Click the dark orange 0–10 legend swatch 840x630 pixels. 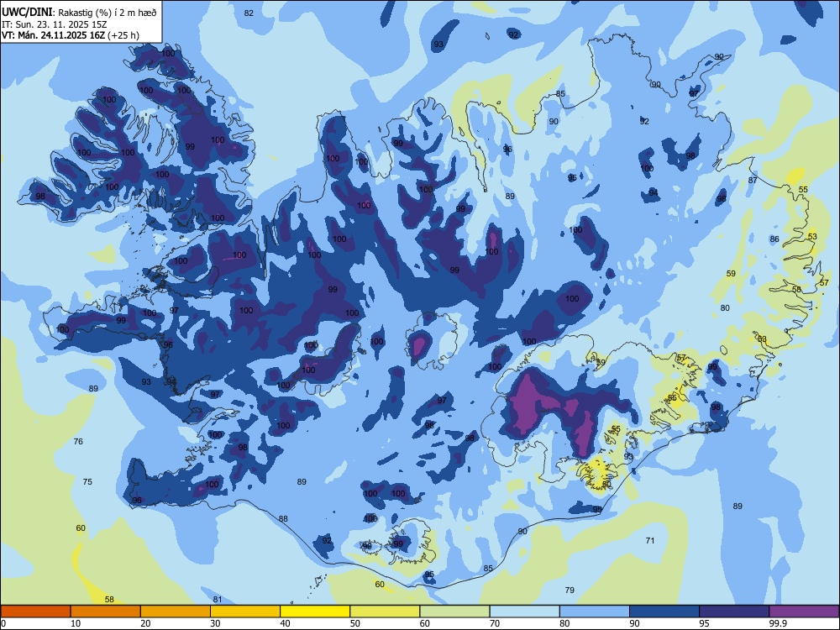coord(35,612)
